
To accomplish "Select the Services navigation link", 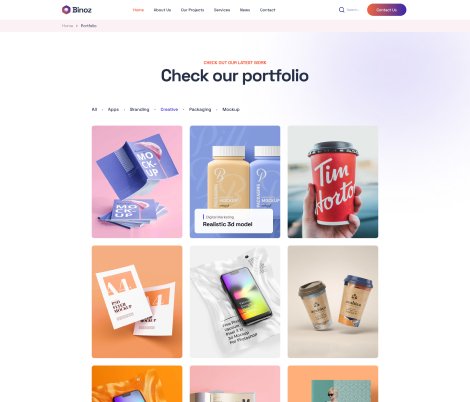I will (x=222, y=10).
